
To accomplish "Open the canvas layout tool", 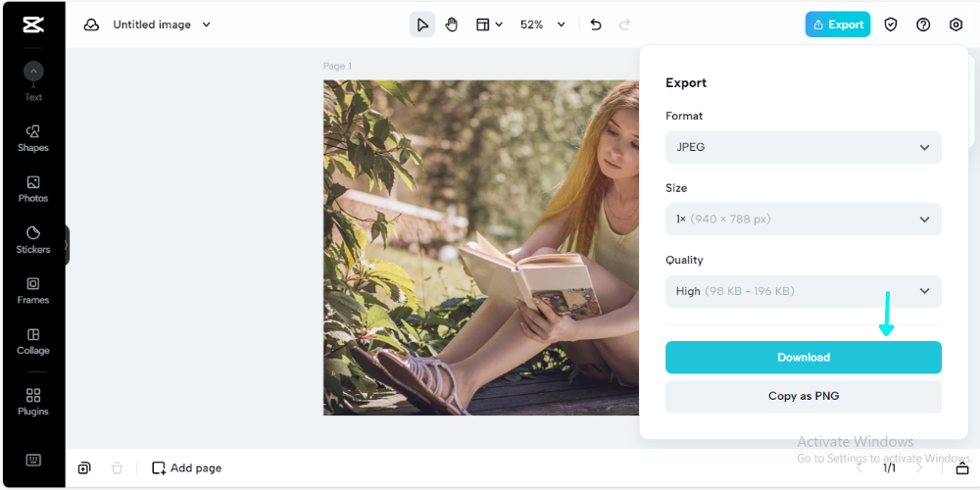I will (482, 25).
